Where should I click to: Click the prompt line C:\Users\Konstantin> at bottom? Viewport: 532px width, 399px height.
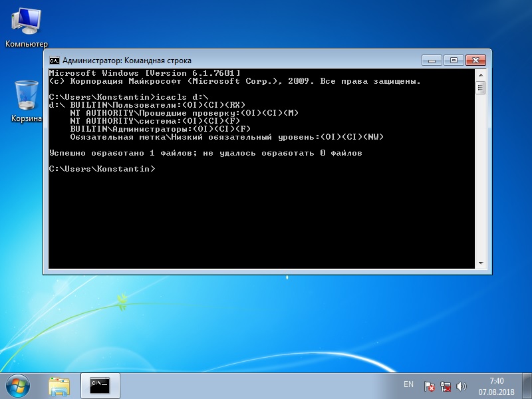point(102,170)
